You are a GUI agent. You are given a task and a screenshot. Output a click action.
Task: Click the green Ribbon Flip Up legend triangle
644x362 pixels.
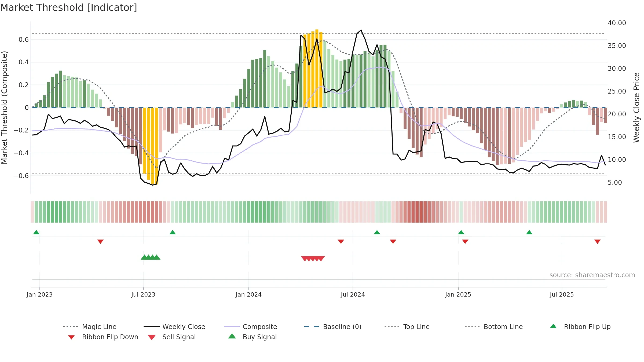coord(553,326)
